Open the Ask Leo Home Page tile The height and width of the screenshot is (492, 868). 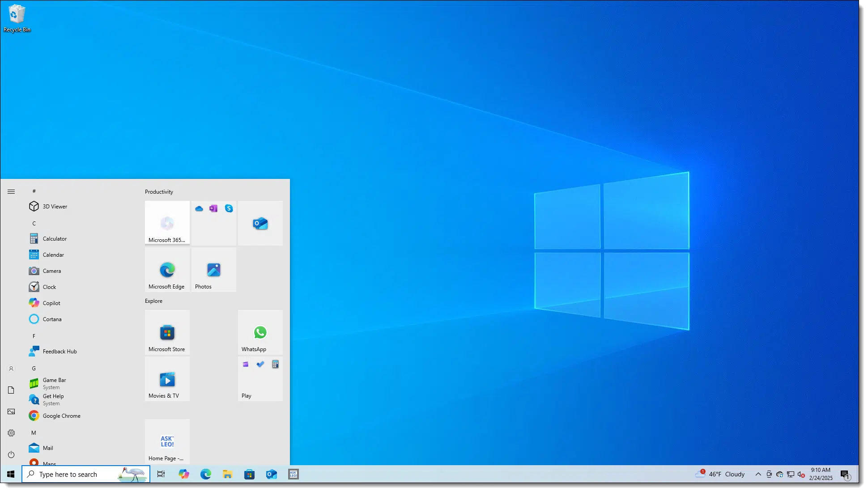167,441
